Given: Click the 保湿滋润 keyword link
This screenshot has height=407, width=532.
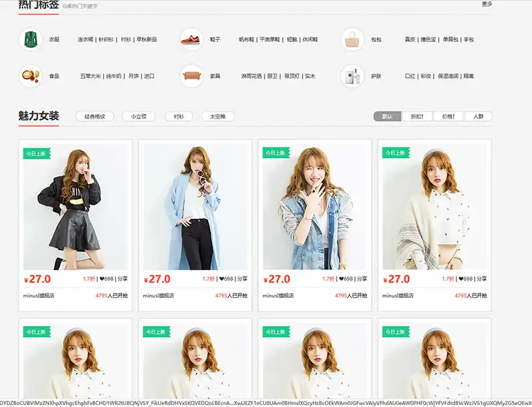Looking at the screenshot, I should click(448, 76).
